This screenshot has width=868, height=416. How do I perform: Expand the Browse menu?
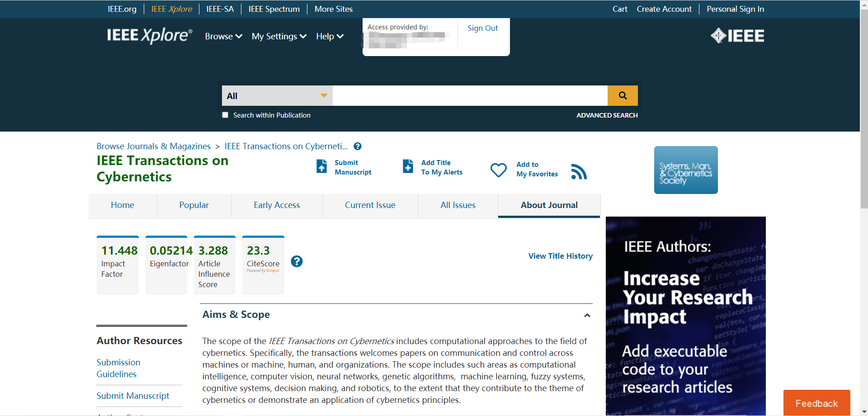tap(224, 36)
